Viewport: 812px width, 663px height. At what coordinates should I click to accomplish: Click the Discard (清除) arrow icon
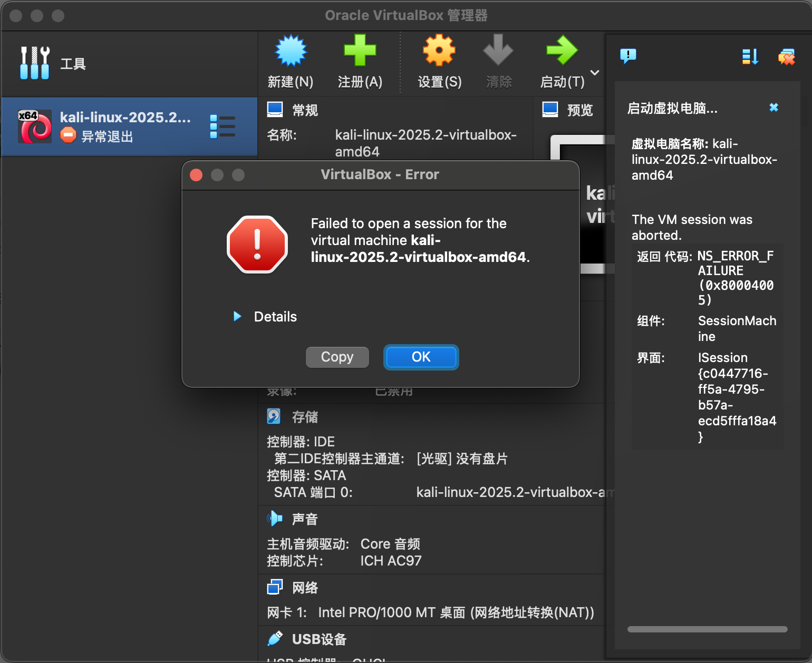coord(498,51)
